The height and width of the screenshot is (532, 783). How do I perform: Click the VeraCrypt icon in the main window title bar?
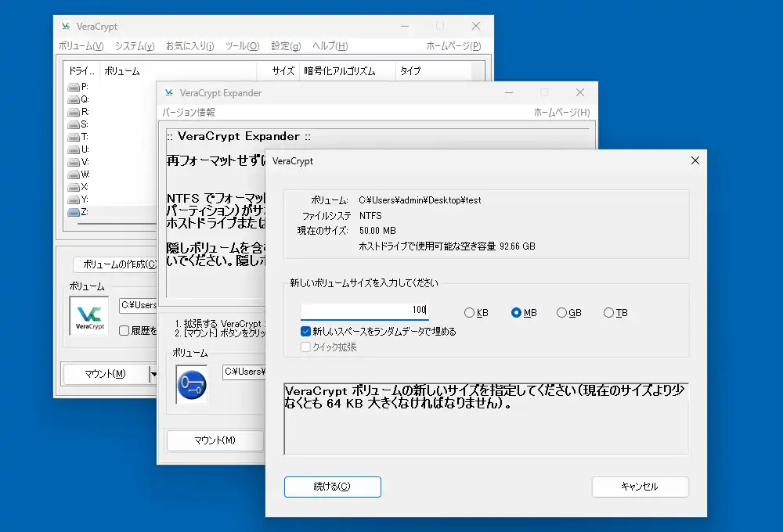(64, 26)
